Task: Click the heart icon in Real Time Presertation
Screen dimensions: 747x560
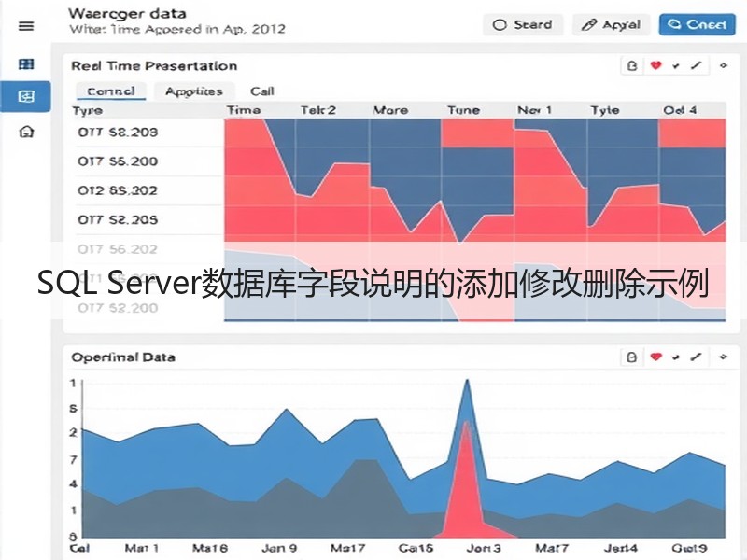Action: (656, 65)
